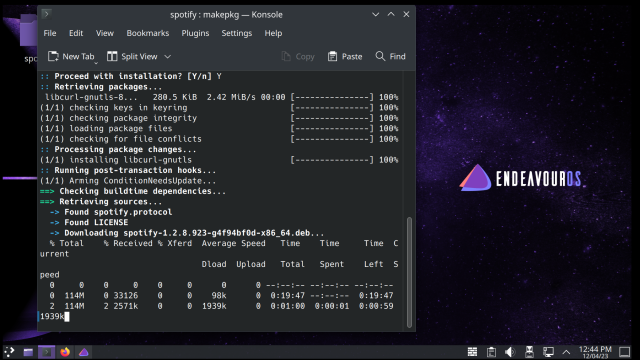The width and height of the screenshot is (640, 360).
Task: Open Find search in Konsole
Action: coord(391,56)
